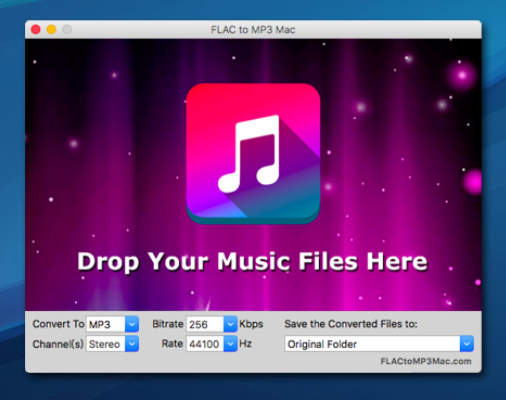
Task: Close the FLAC to MP3 Mac window
Action: (x=36, y=30)
